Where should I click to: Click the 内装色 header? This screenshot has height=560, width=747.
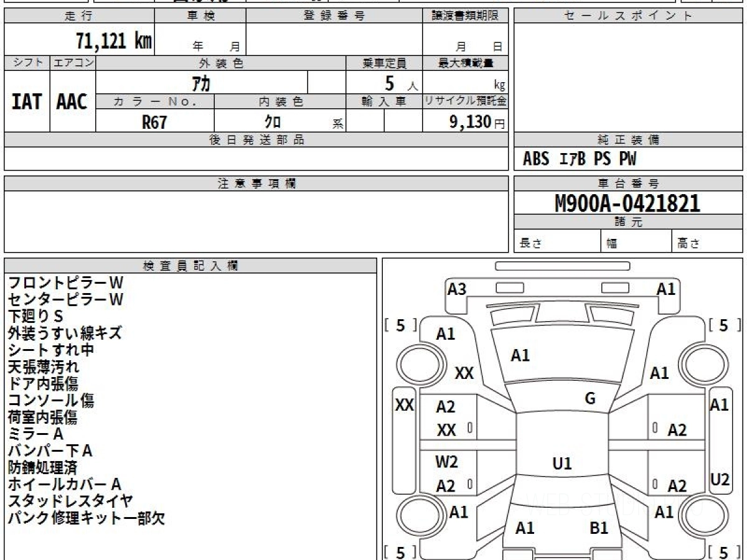[x=280, y=101]
